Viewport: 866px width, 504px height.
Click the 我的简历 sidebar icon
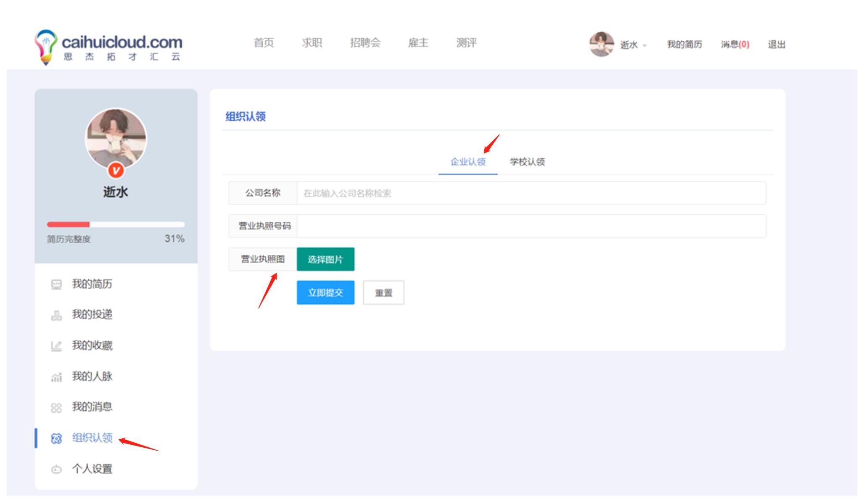tap(56, 285)
